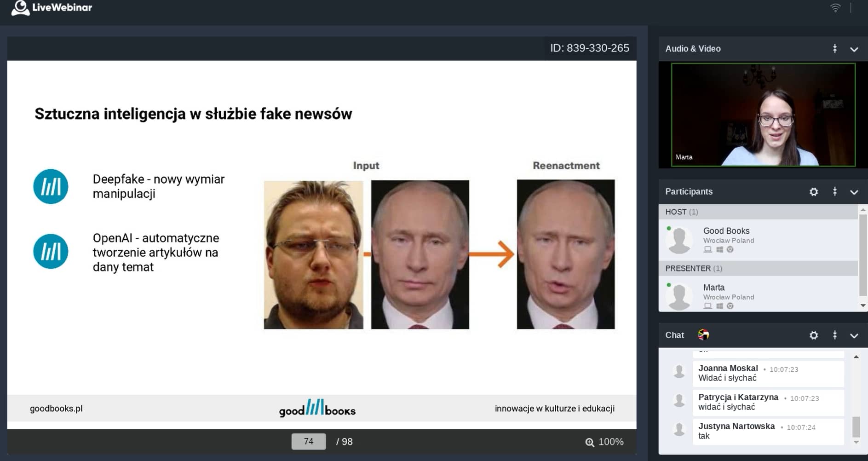Click slide title 'Sztuczna inteligencja w służbie fake newsów'
The image size is (868, 461).
(193, 114)
